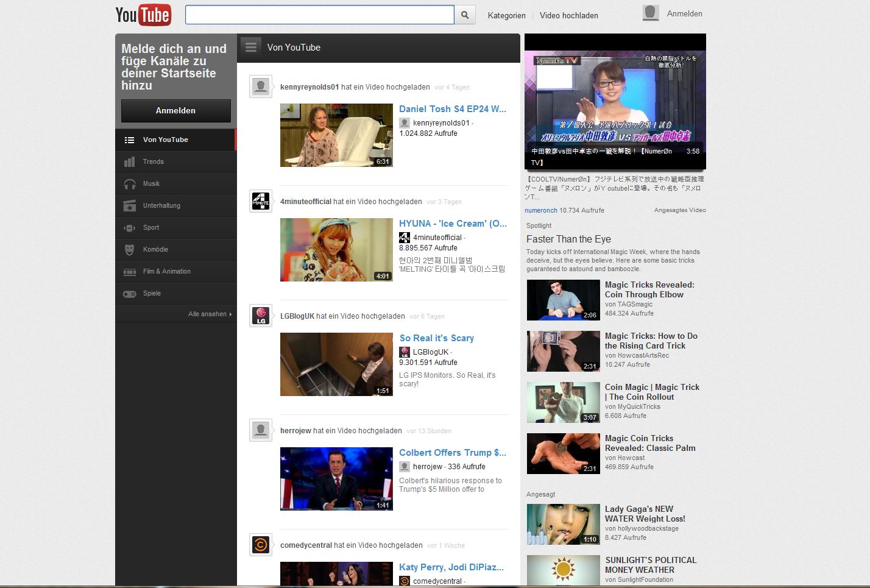Click the Unterhaltung clapperboard icon
The width and height of the screenshot is (870, 588).
[129, 206]
